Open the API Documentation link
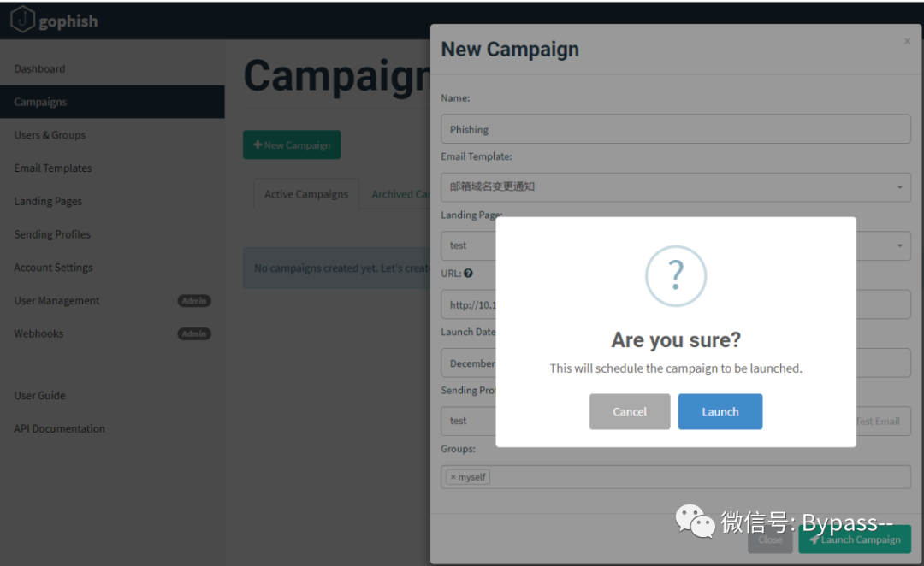Image resolution: width=924 pixels, height=566 pixels. pos(59,429)
